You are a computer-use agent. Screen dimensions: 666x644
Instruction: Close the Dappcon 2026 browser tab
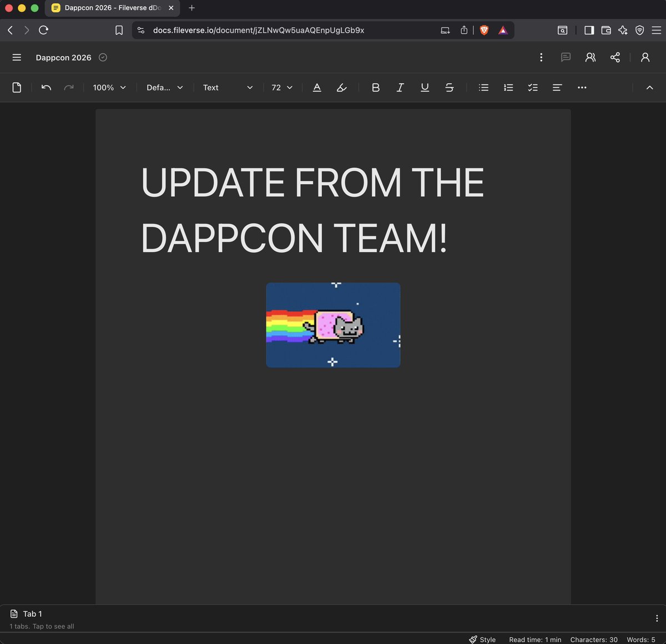(x=171, y=8)
